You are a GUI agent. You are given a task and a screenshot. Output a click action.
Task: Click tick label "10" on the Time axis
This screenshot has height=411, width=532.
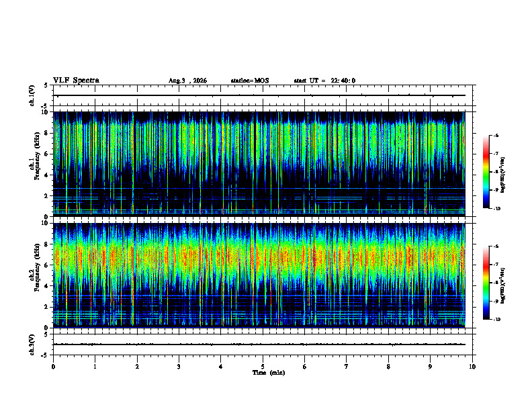472,367
